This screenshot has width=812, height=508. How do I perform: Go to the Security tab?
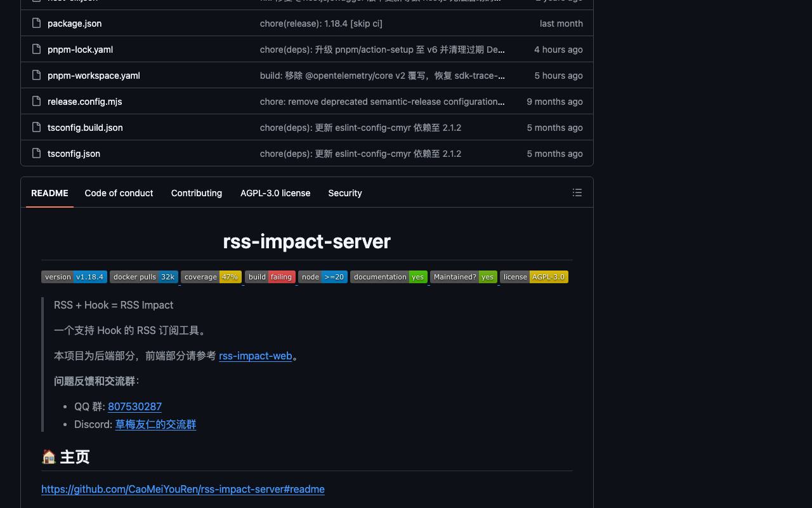click(345, 193)
